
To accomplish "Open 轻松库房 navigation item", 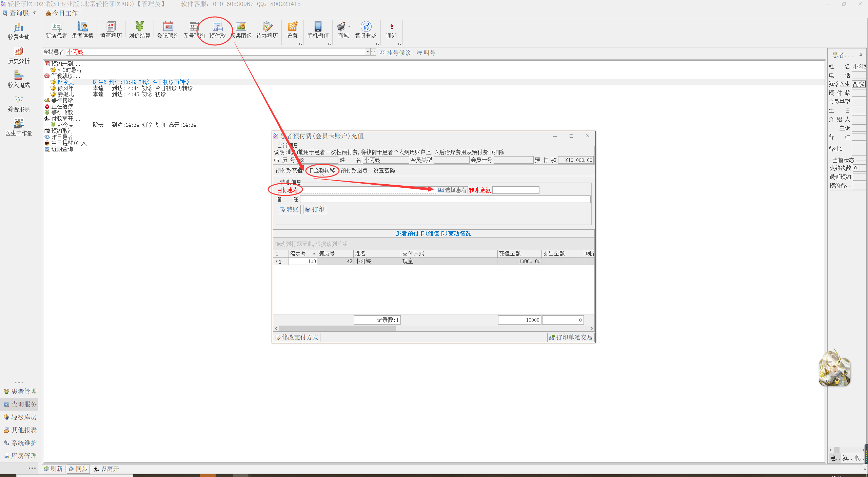I will click(20, 417).
